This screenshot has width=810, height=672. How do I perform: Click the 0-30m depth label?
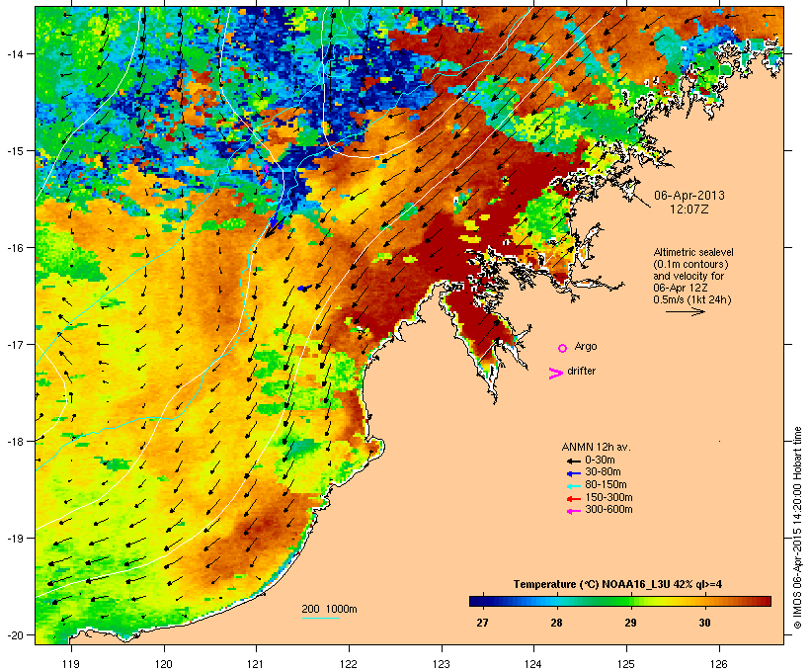tap(600, 461)
